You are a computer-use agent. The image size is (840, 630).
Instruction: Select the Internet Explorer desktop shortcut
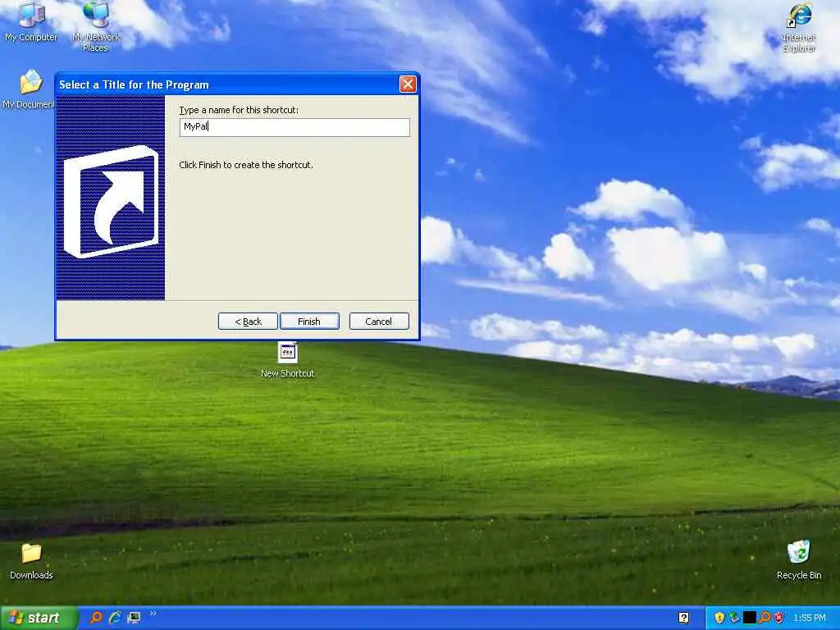[x=798, y=27]
